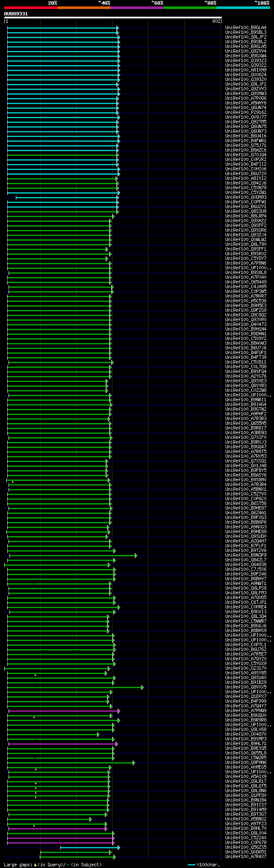Select hit label UniRef100_B9GLA5
This screenshot has height=868, width=274.
pos(246,47)
